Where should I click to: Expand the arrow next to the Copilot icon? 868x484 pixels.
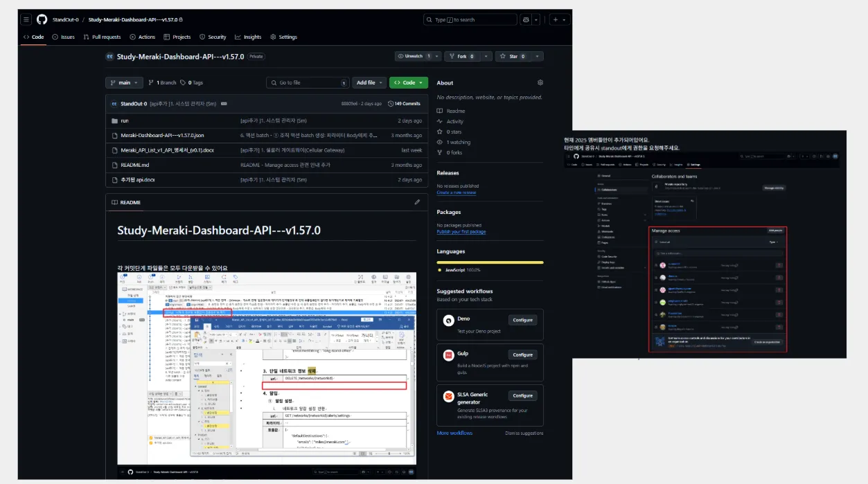(x=536, y=19)
